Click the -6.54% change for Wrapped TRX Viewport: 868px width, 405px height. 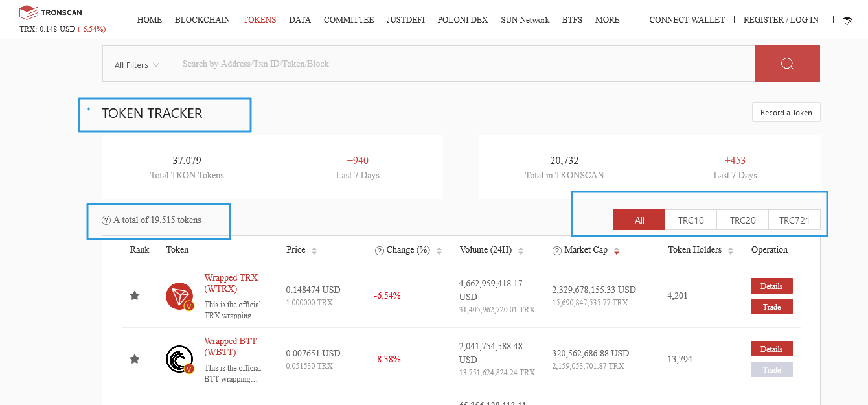387,296
